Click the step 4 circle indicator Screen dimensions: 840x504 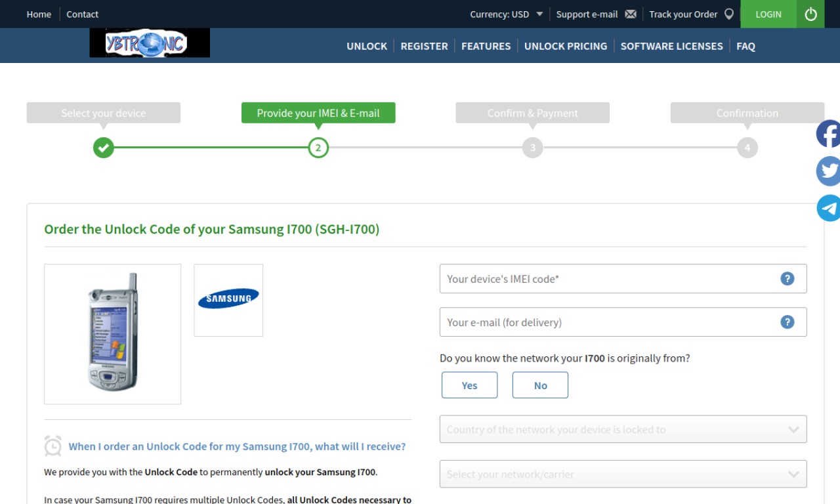[747, 148]
